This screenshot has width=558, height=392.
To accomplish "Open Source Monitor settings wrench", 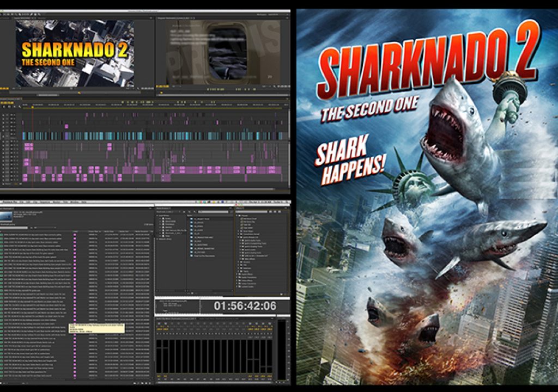I will click(x=138, y=89).
